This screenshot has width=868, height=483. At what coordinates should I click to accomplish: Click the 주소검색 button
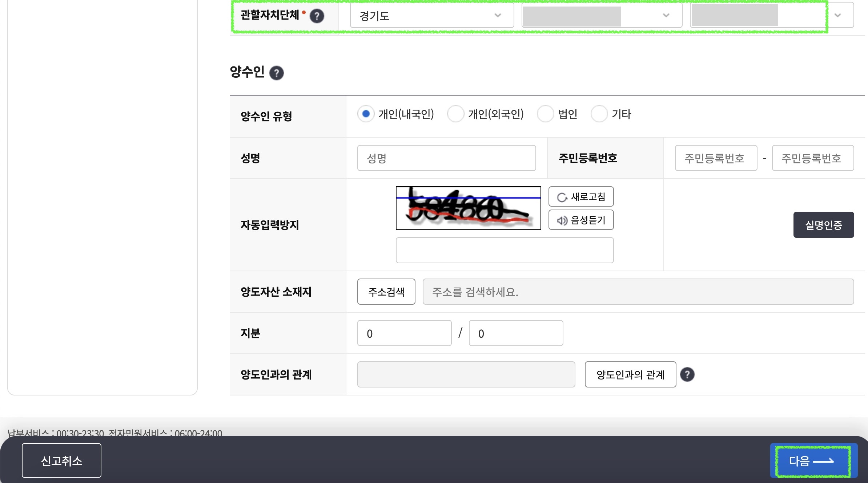pyautogui.click(x=386, y=292)
